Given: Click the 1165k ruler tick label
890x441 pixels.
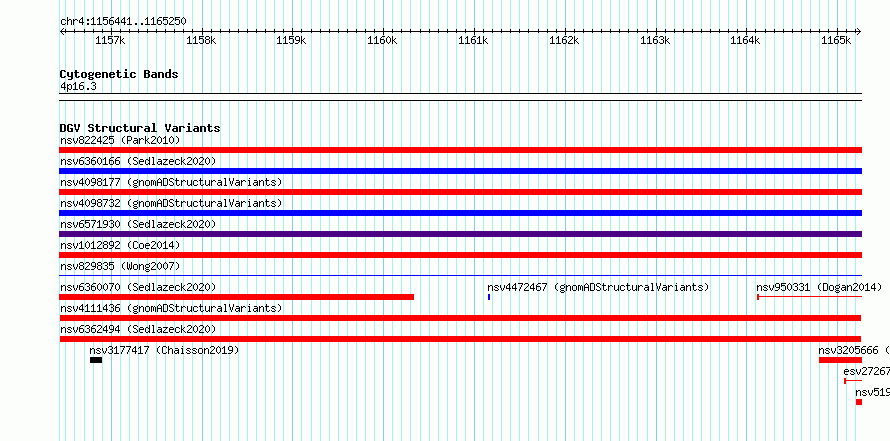Looking at the screenshot, I should pos(837,41).
